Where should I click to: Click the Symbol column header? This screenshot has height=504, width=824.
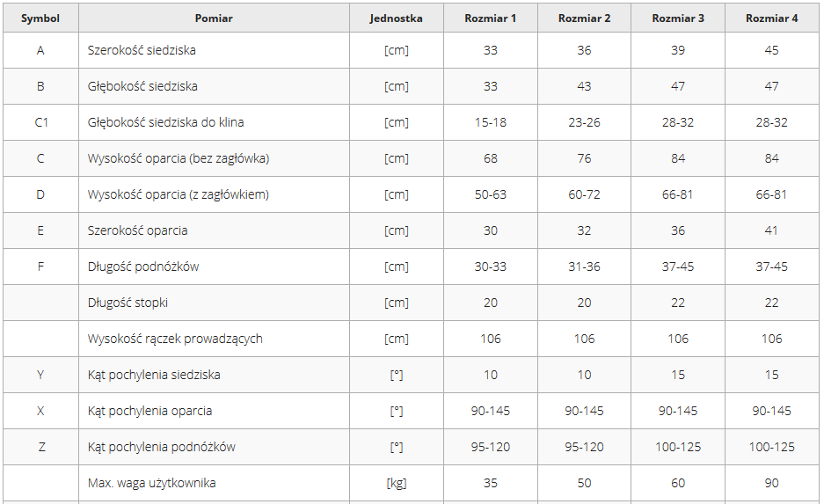pos(40,18)
